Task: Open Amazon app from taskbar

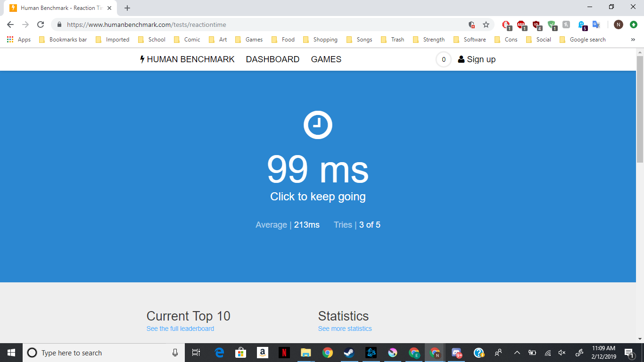Action: (263, 353)
